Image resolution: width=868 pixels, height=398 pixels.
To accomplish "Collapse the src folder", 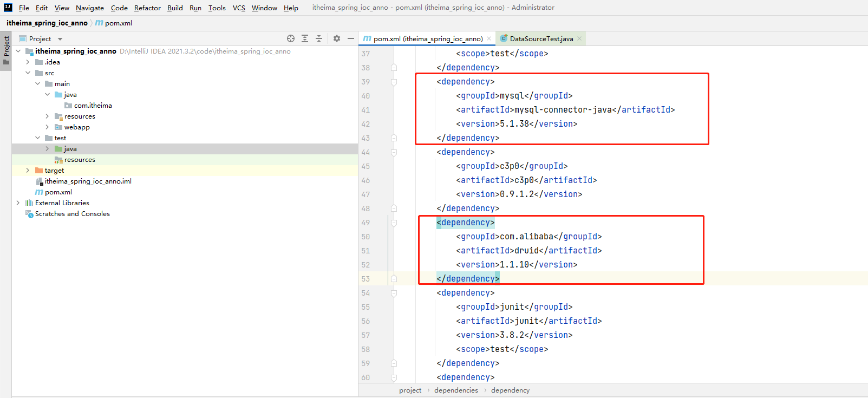I will [x=28, y=73].
